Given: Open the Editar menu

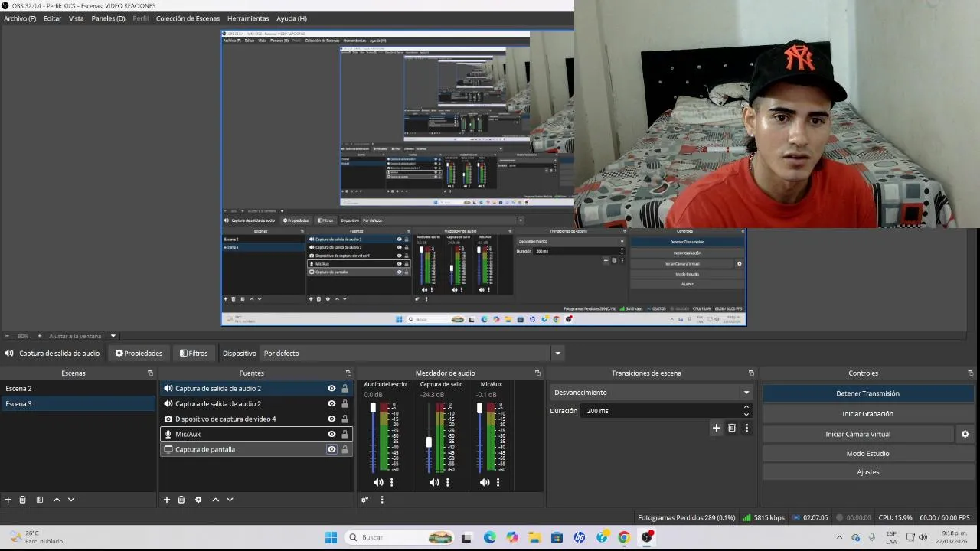Looking at the screenshot, I should [53, 18].
